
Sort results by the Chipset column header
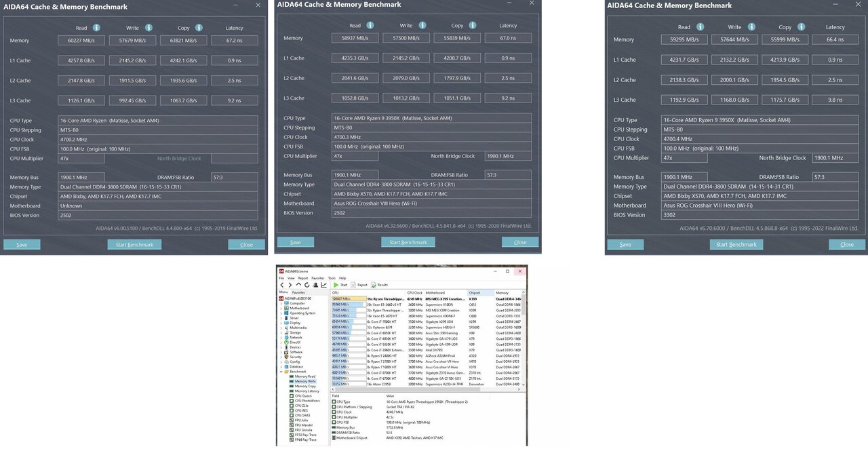point(473,293)
